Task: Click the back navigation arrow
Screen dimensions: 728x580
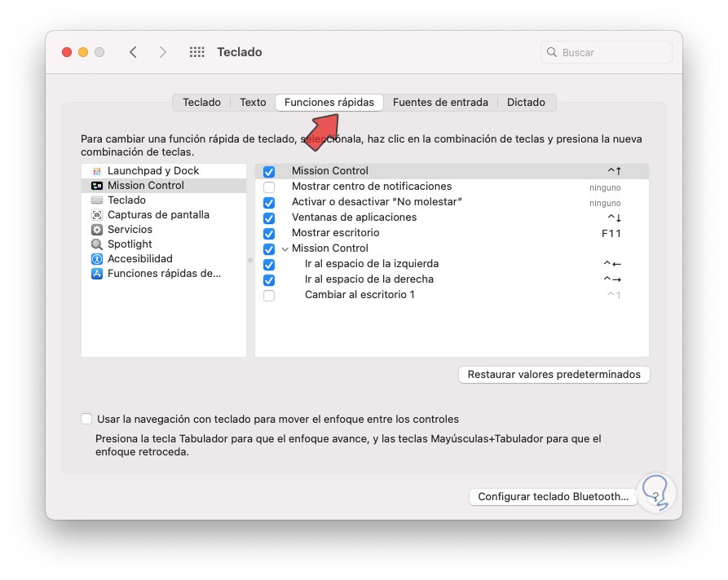Action: click(x=134, y=51)
